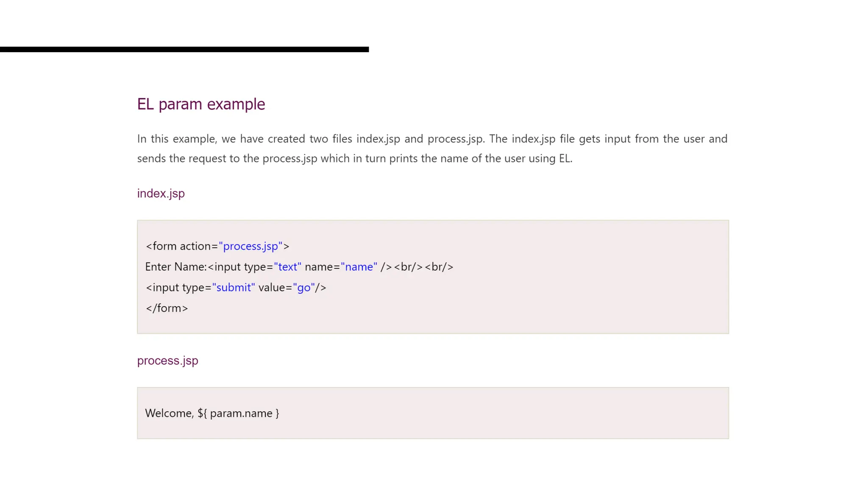Click the closing </form> tag
868x489 pixels.
pos(167,308)
